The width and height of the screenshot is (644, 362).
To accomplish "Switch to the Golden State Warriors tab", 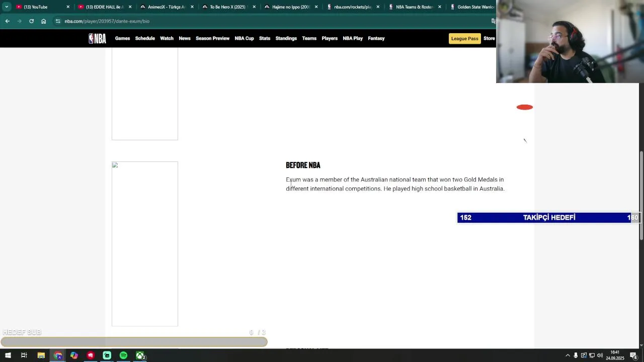I will (472, 7).
